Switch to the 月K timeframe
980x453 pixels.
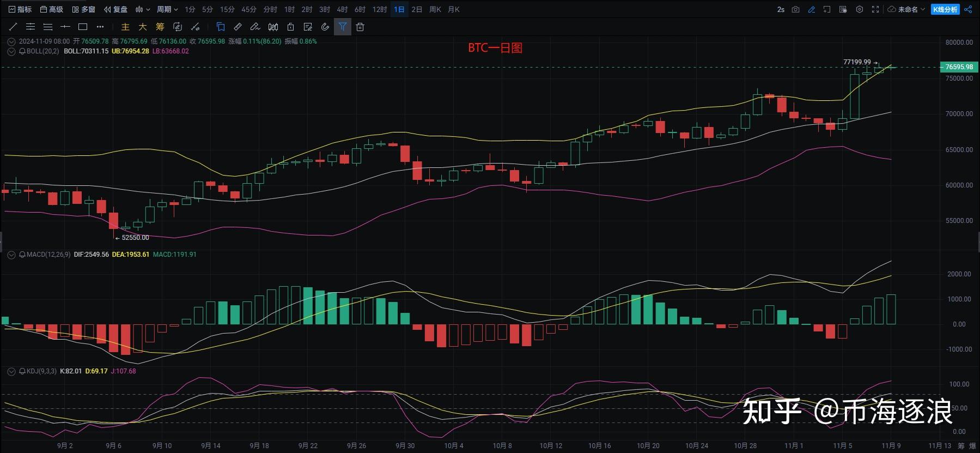tap(454, 9)
